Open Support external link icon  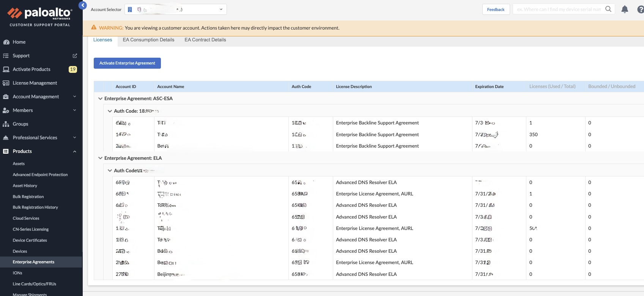tap(75, 56)
